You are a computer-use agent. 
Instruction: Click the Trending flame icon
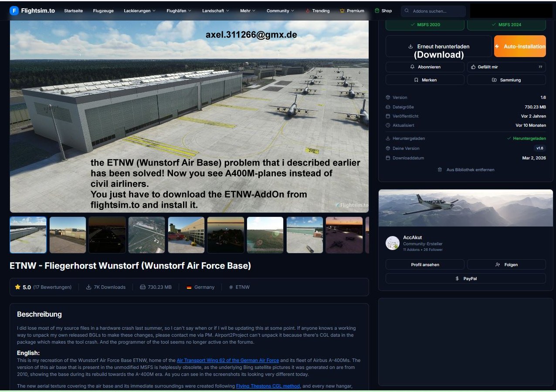[308, 11]
